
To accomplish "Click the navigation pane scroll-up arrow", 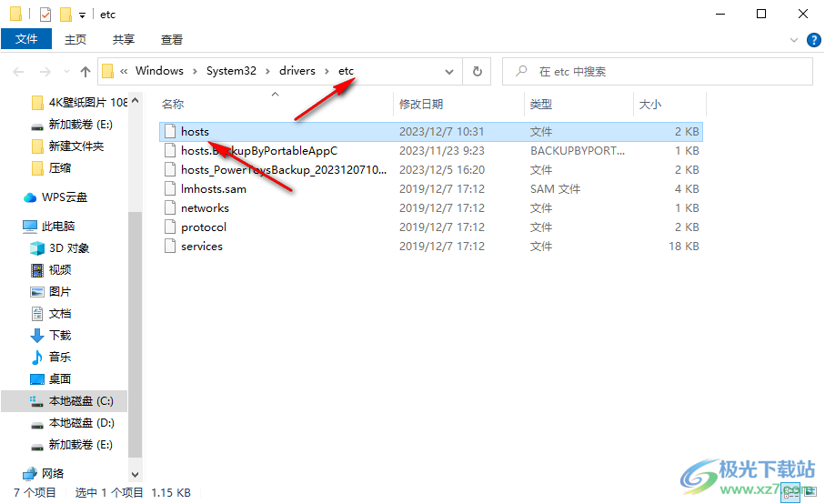I will pyautogui.click(x=136, y=100).
